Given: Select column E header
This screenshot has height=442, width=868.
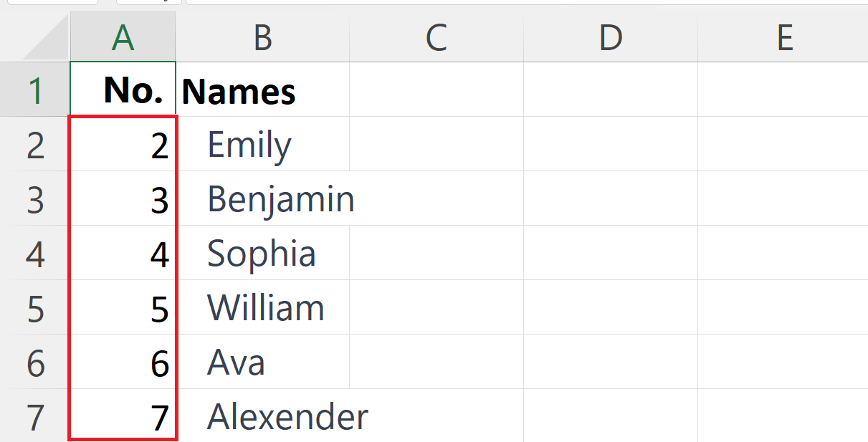Looking at the screenshot, I should (783, 37).
